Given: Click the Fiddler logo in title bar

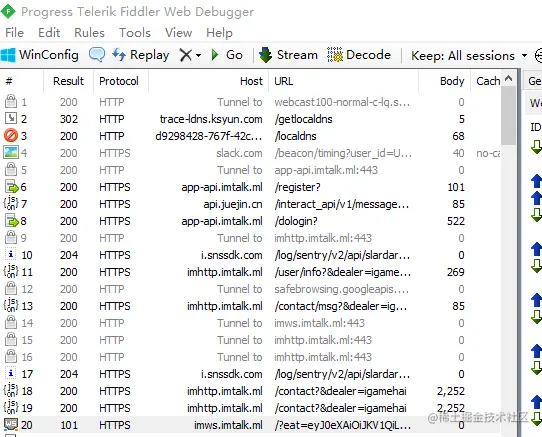Looking at the screenshot, I should [x=8, y=11].
